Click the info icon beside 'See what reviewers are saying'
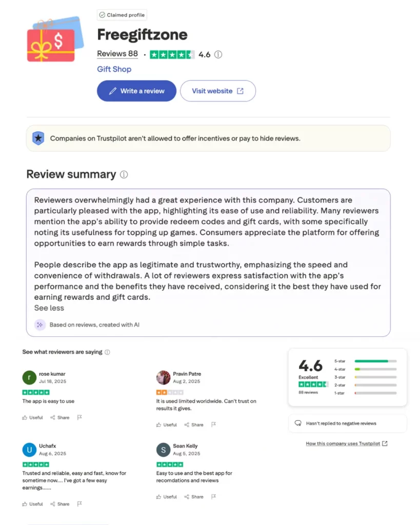 point(107,352)
